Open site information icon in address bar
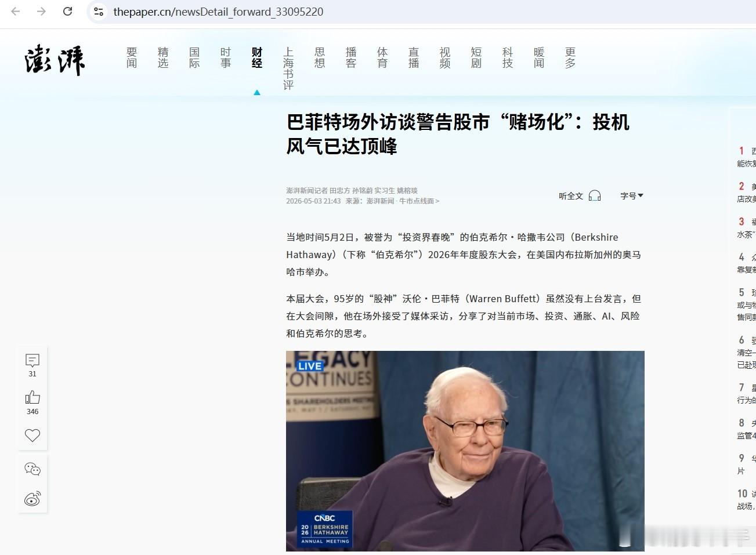This screenshot has width=756, height=555. 99,12
